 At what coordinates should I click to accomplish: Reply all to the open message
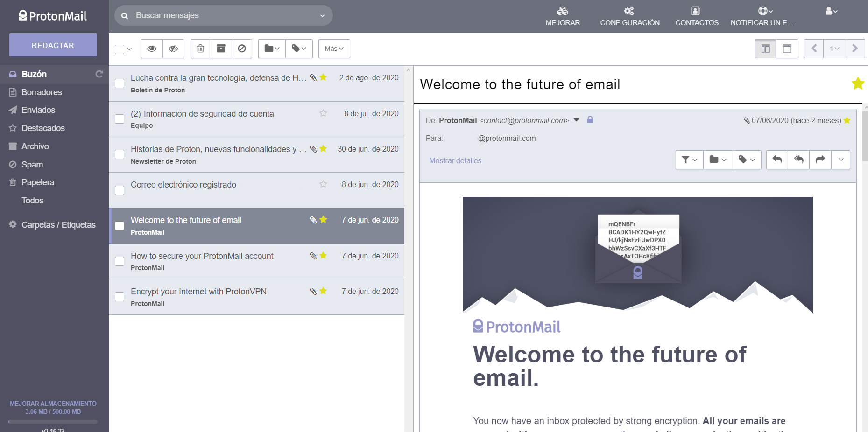[x=799, y=160]
